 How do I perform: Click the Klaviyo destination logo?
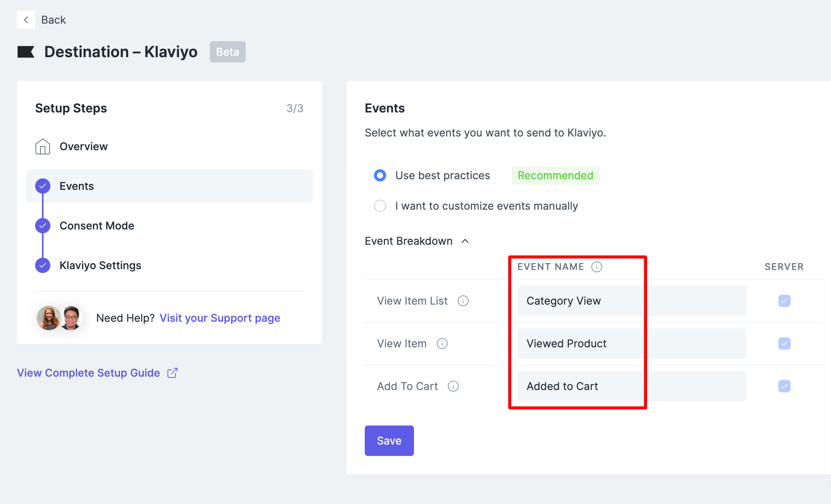pyautogui.click(x=26, y=51)
